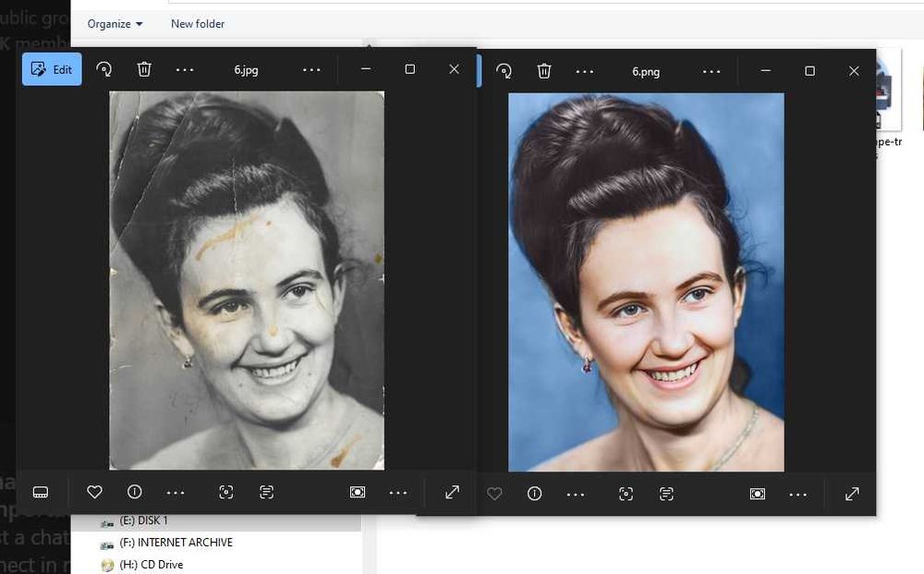Show file info in 6.jpg window
The width and height of the screenshot is (924, 574).
tap(134, 492)
